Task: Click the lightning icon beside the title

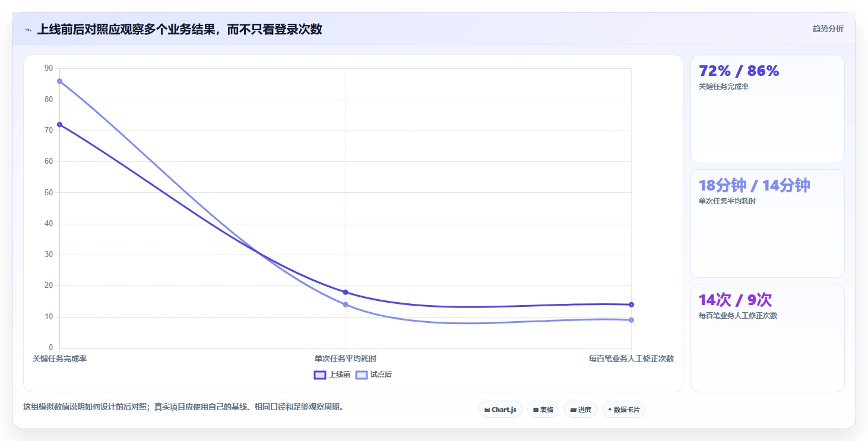Action: pos(28,30)
